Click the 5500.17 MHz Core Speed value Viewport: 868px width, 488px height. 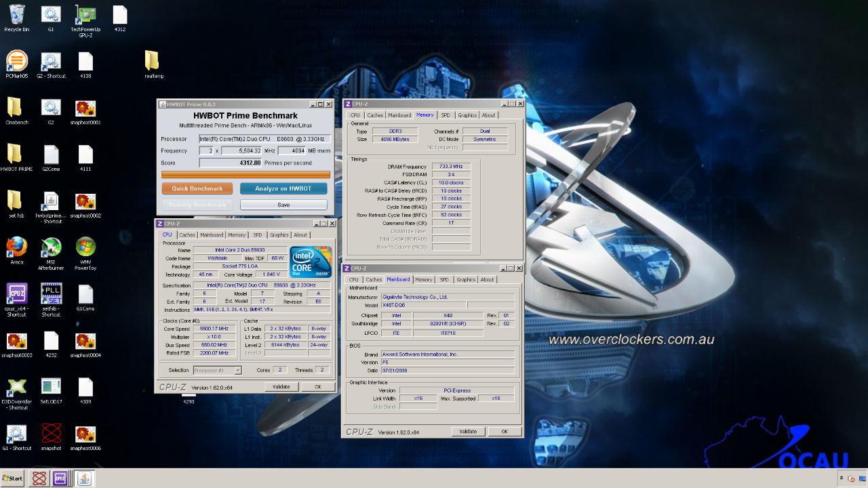(x=214, y=328)
